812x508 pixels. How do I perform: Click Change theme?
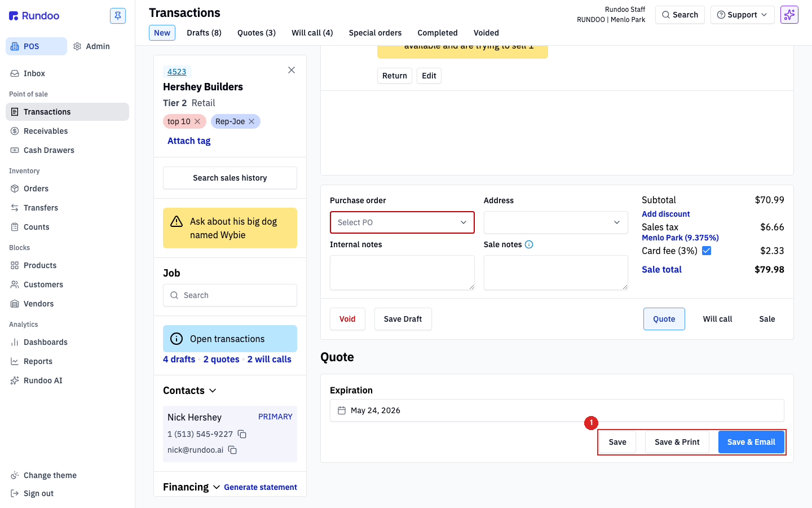(x=68, y=475)
